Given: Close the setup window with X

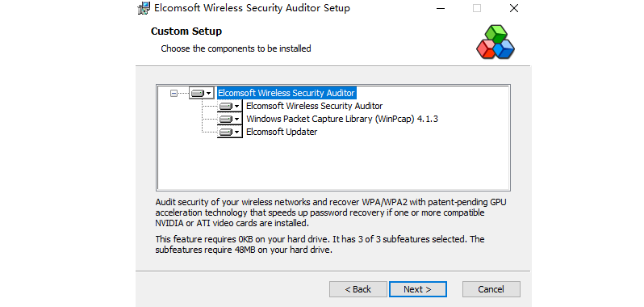Looking at the screenshot, I should coord(514,8).
